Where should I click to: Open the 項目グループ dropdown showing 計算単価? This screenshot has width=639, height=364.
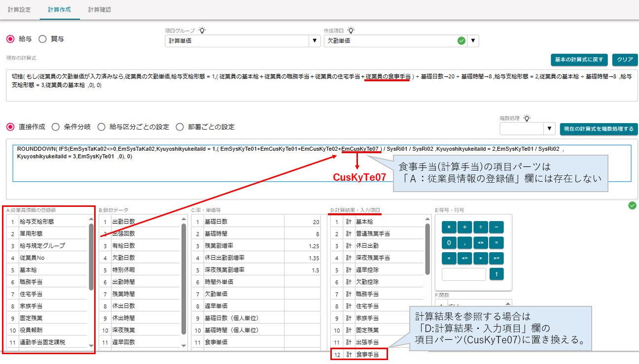[x=243, y=41]
